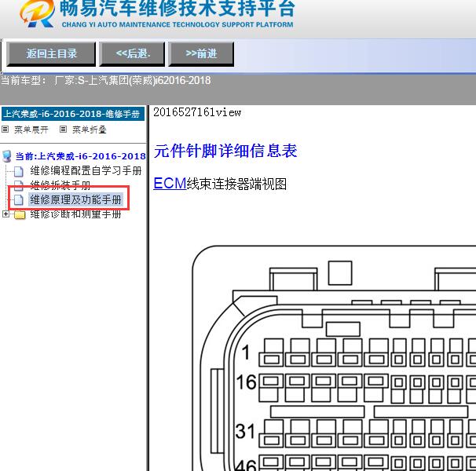Click the document icon beside 维修拆装手册
476x471 pixels.
click(x=19, y=184)
